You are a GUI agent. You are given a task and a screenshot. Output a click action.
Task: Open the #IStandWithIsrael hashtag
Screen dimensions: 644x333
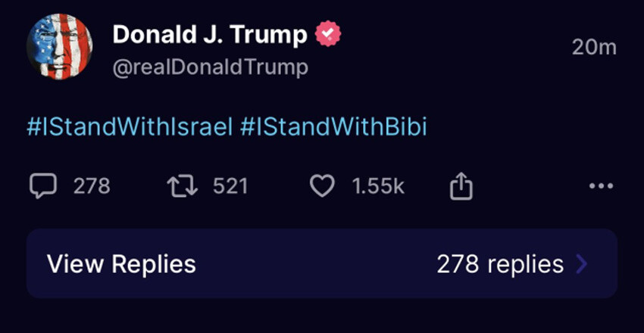point(130,127)
